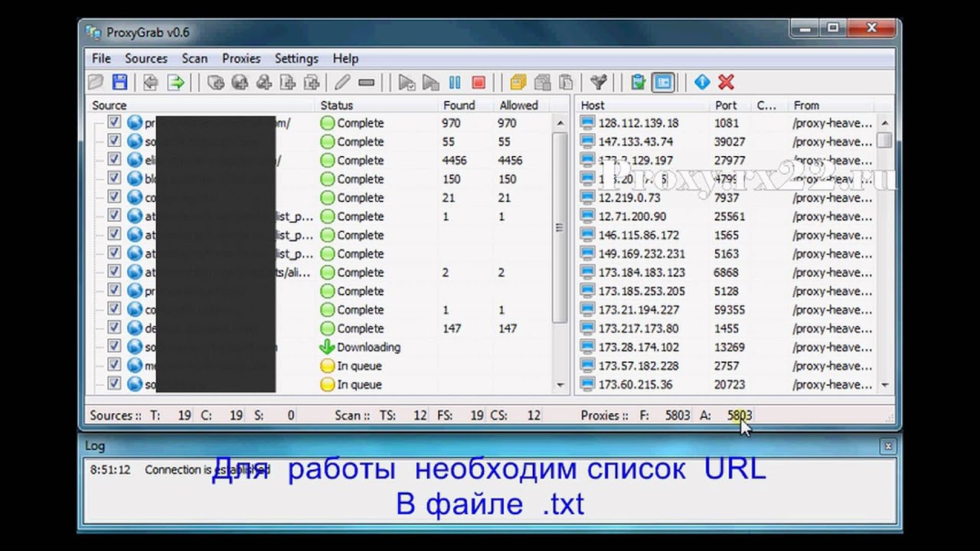This screenshot has width=980, height=551.
Task: Click the Save floppy disk icon
Action: (x=119, y=82)
